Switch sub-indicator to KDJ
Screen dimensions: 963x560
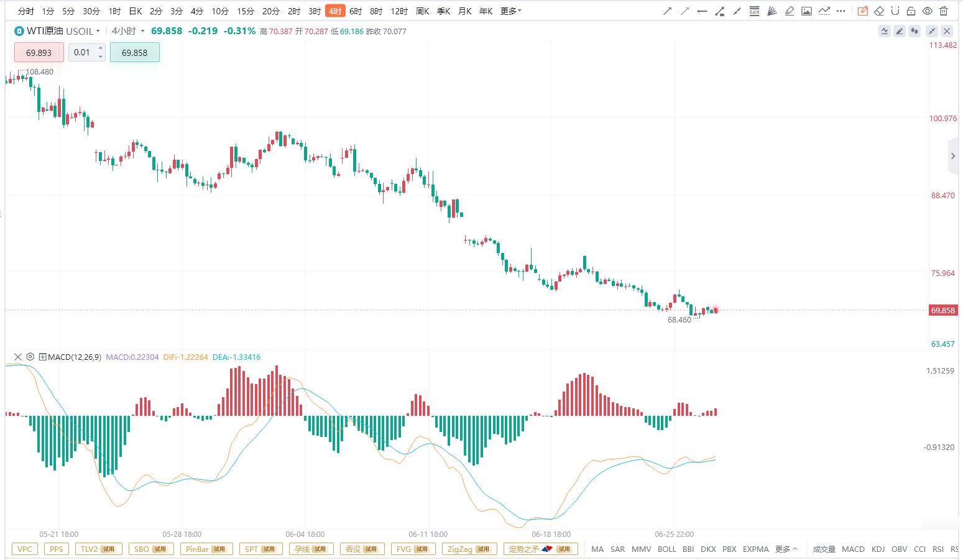(x=878, y=549)
